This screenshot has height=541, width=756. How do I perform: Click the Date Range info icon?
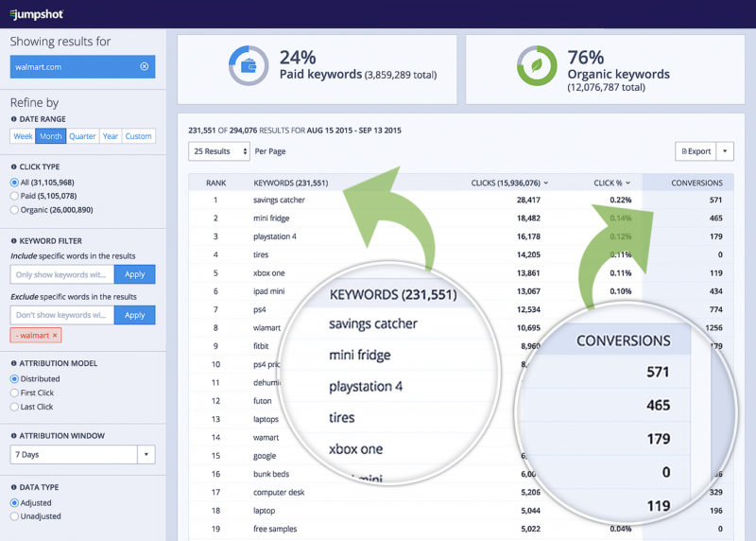click(x=13, y=119)
